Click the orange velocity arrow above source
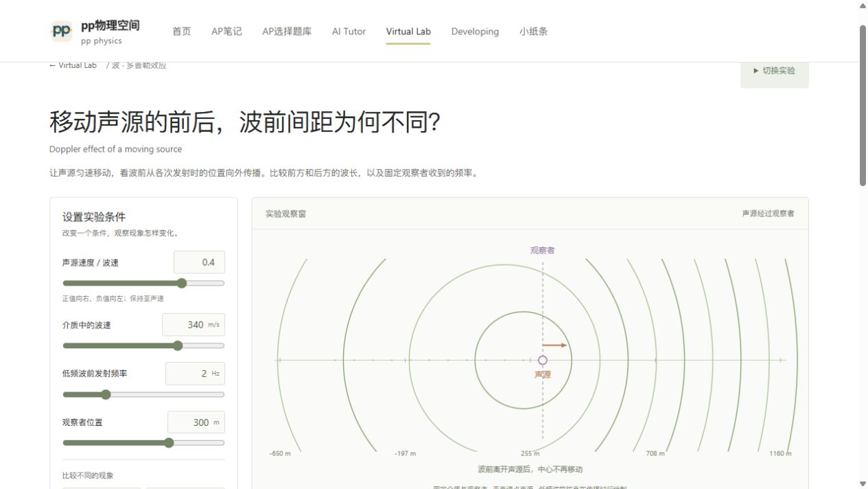This screenshot has height=489, width=868. click(554, 345)
